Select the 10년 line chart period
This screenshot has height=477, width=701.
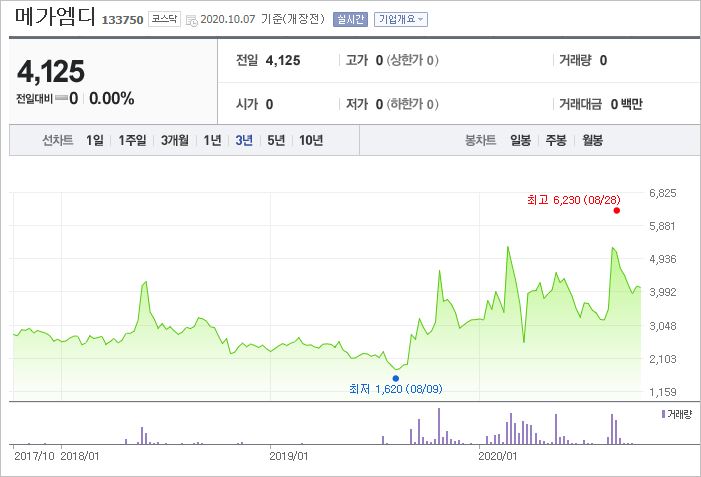[311, 140]
